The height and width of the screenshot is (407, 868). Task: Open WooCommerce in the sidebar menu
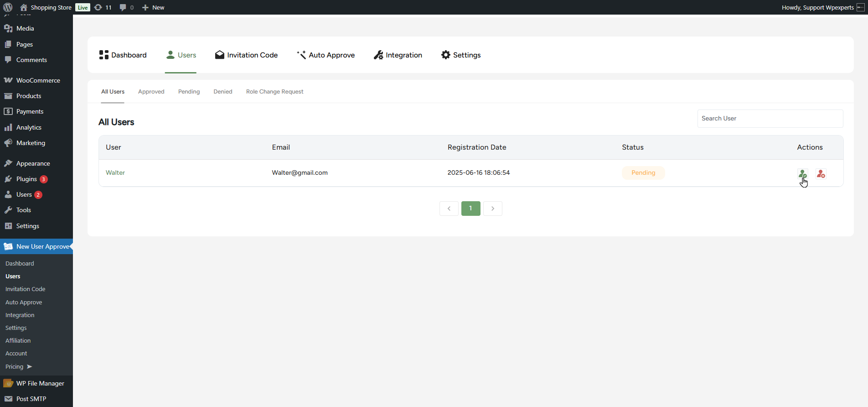38,80
